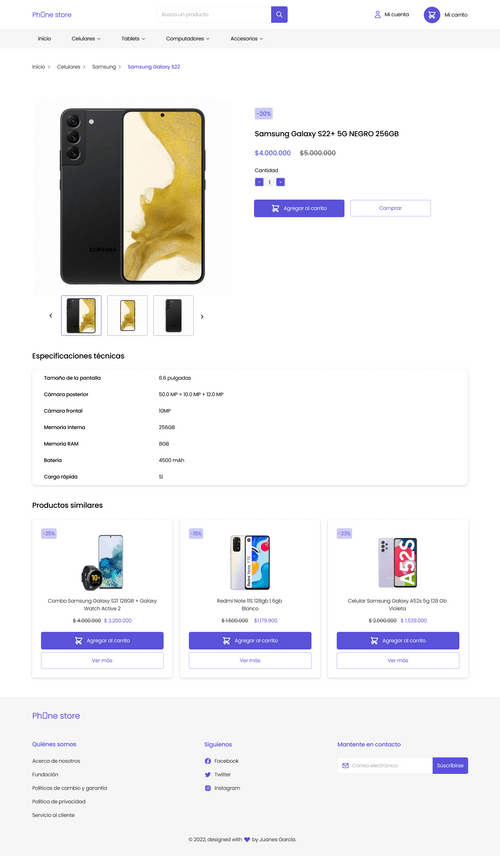
Task: Select the back-view phone thumbnail
Action: [x=174, y=316]
